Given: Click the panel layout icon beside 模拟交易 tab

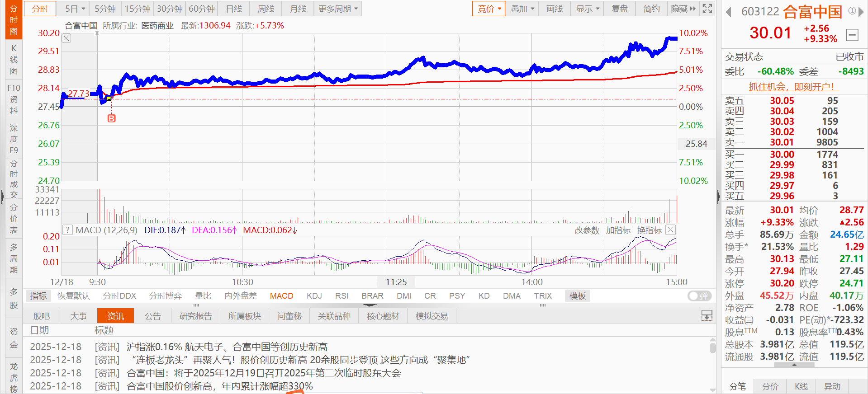Looking at the screenshot, I should tap(707, 315).
